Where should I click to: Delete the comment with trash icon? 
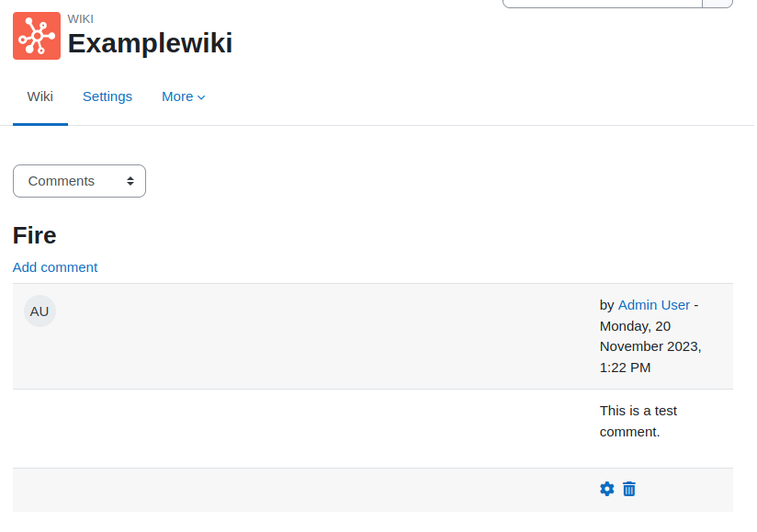click(629, 489)
